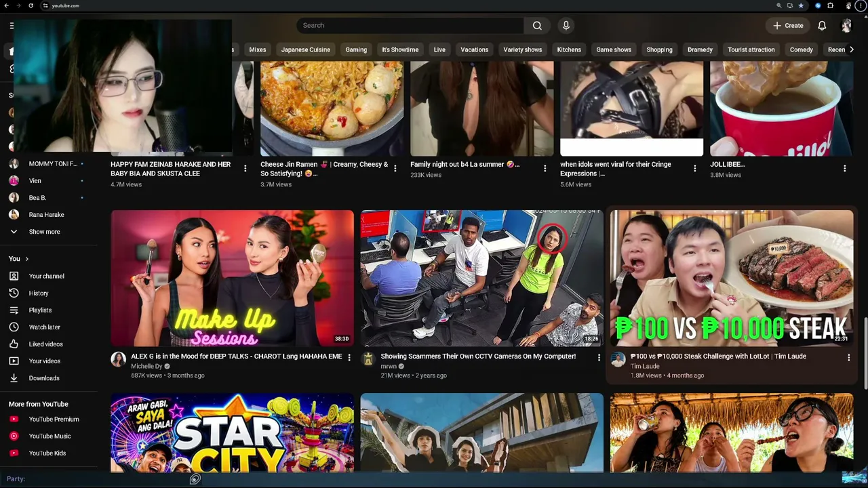This screenshot has height=488, width=868.
Task: Open the browser Extensions puzzle icon
Action: (831, 5)
